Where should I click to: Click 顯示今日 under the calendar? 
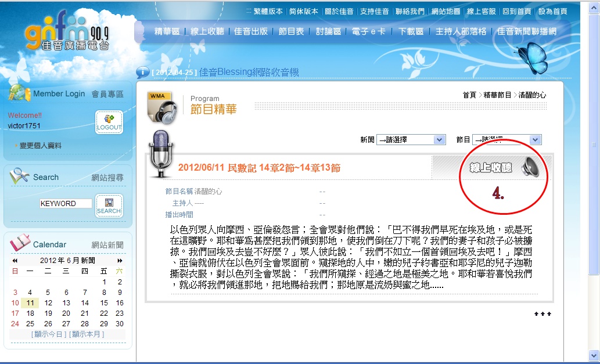point(49,334)
